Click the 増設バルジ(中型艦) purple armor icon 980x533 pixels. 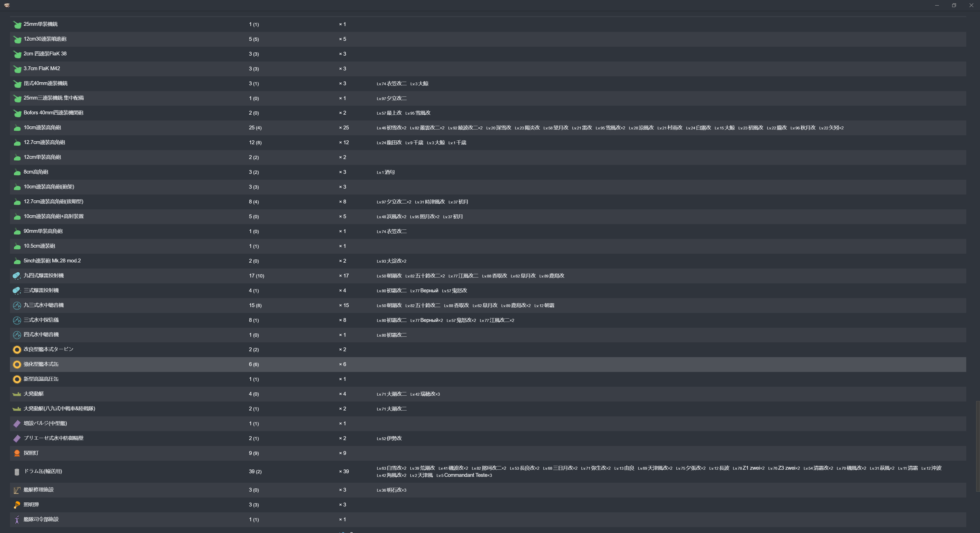pyautogui.click(x=17, y=424)
